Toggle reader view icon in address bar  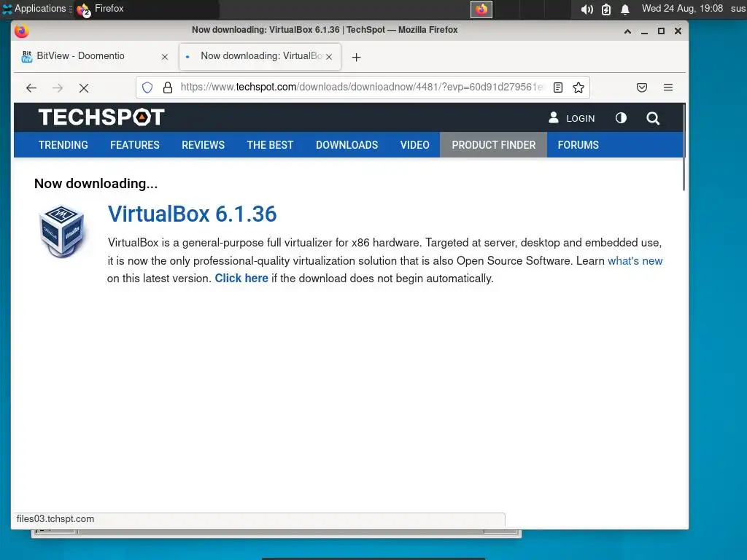click(558, 87)
